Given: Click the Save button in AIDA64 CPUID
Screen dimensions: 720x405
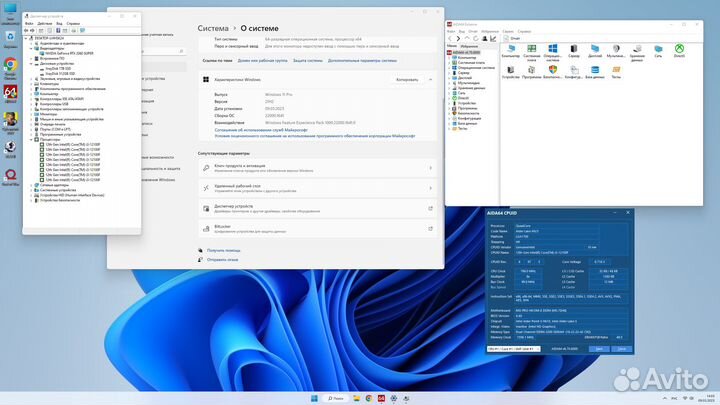Looking at the screenshot, I should coord(599,349).
